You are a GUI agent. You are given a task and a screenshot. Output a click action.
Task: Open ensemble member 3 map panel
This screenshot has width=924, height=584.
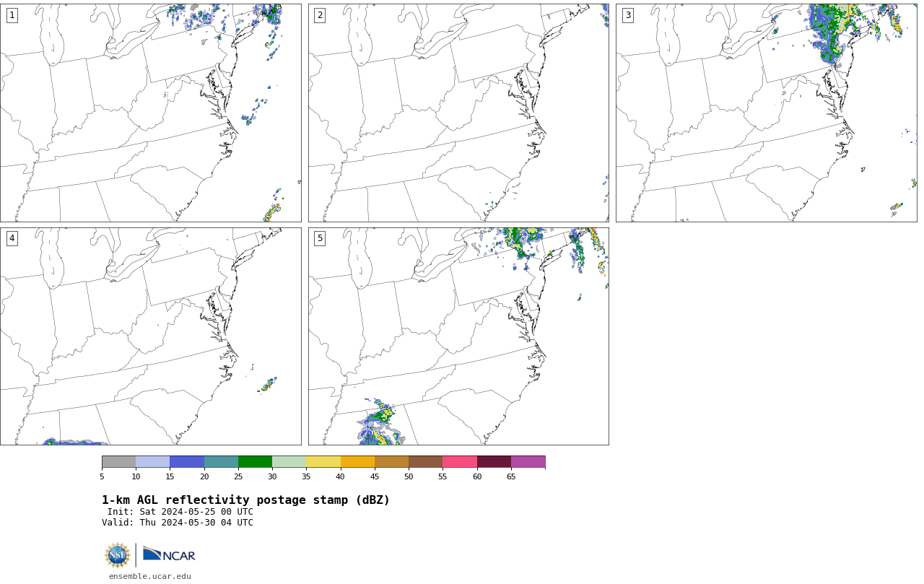(x=767, y=113)
